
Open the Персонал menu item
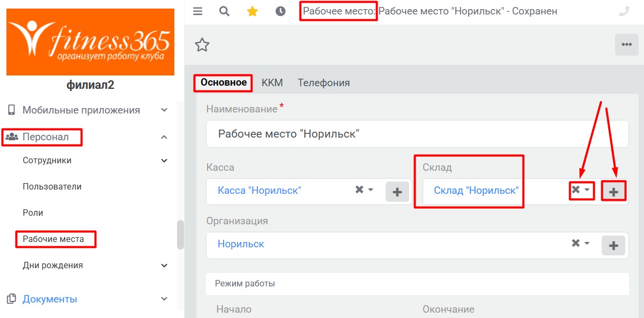click(x=45, y=137)
